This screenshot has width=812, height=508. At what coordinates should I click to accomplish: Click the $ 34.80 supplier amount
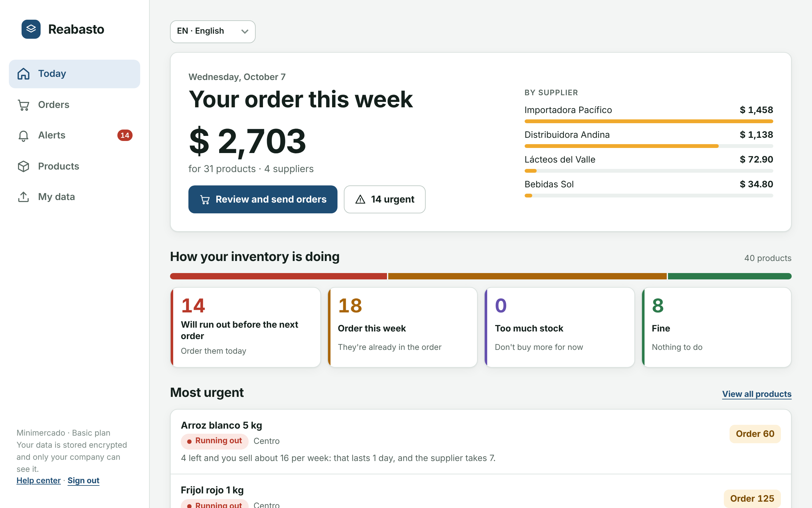point(756,184)
